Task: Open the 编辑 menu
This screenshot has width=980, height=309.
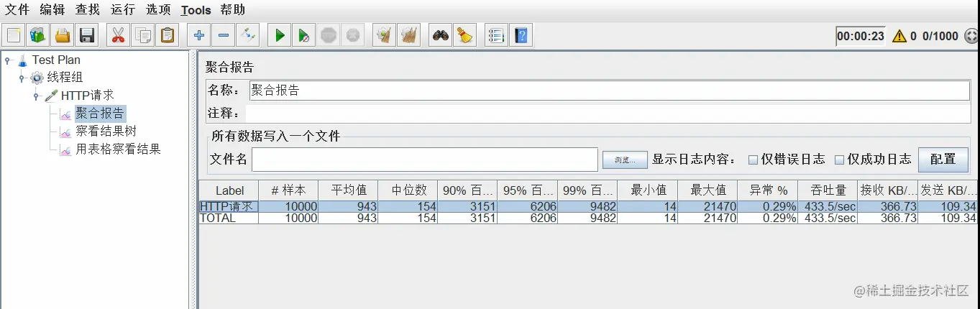Action: click(x=52, y=9)
